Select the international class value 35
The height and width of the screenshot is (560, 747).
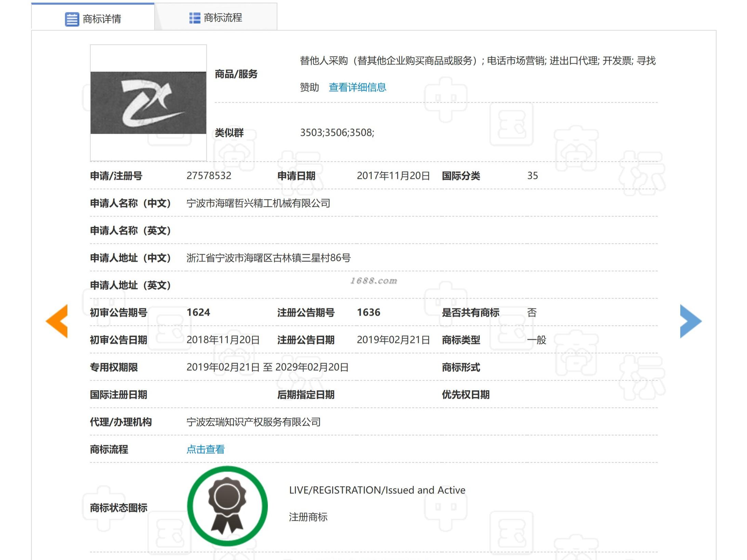tap(533, 176)
